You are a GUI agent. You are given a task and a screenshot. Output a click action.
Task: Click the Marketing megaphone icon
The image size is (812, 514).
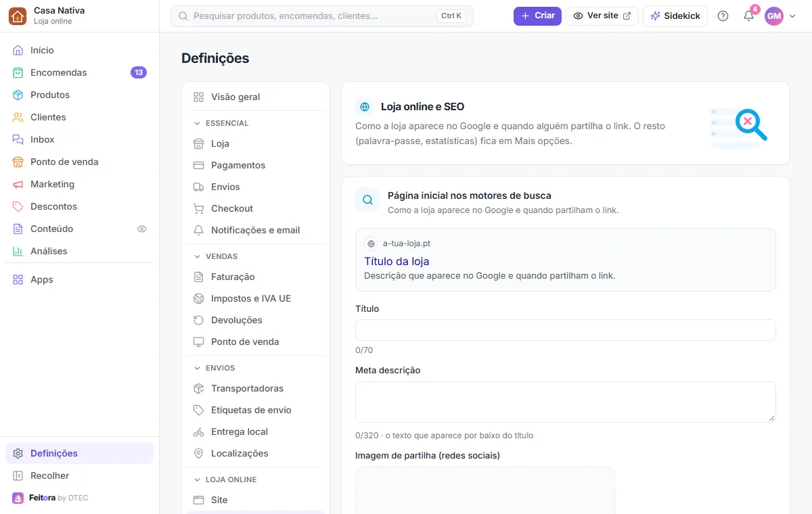(x=18, y=184)
